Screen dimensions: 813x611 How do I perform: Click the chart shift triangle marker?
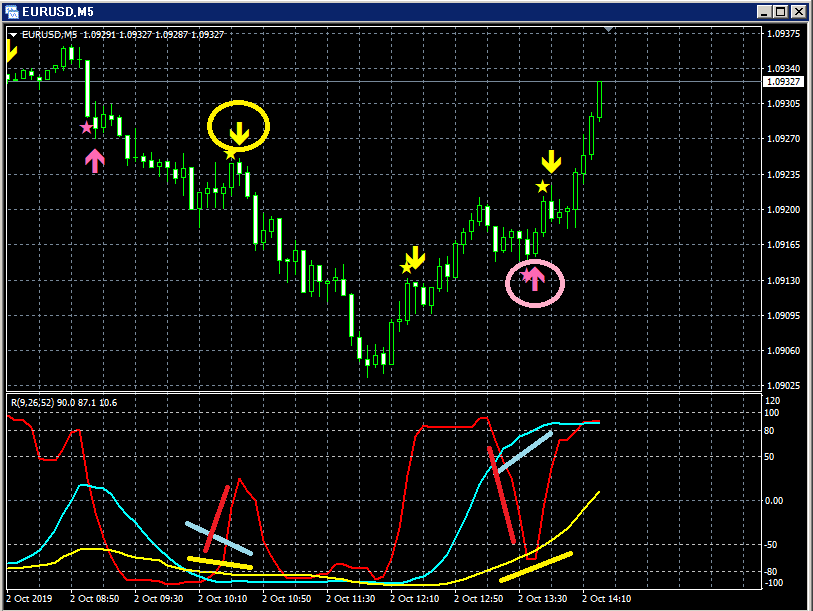(608, 30)
